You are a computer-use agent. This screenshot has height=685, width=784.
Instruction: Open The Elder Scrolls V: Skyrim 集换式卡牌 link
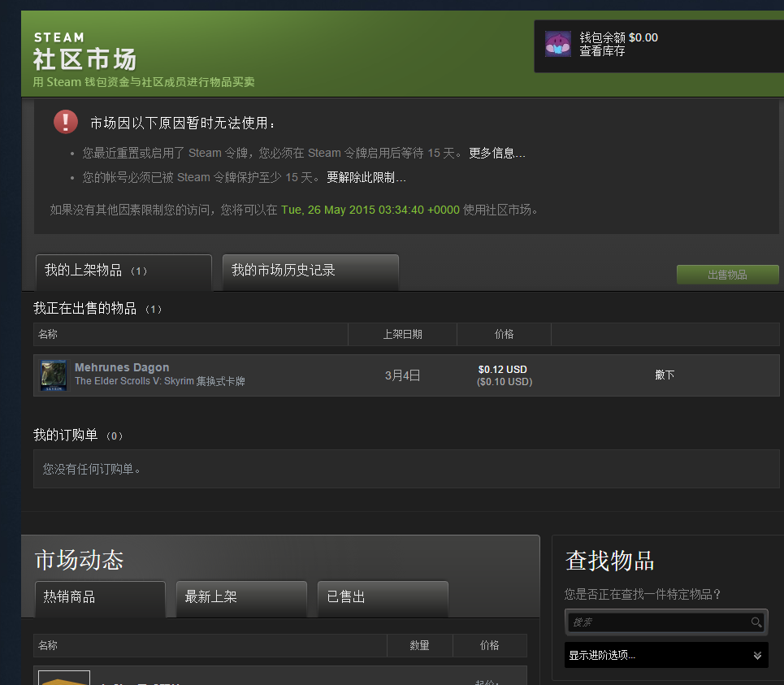click(x=159, y=382)
